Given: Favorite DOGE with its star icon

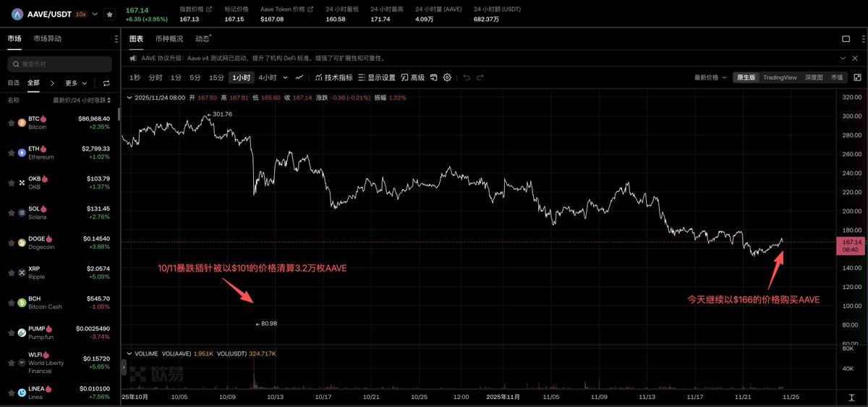Looking at the screenshot, I should click(x=11, y=243).
